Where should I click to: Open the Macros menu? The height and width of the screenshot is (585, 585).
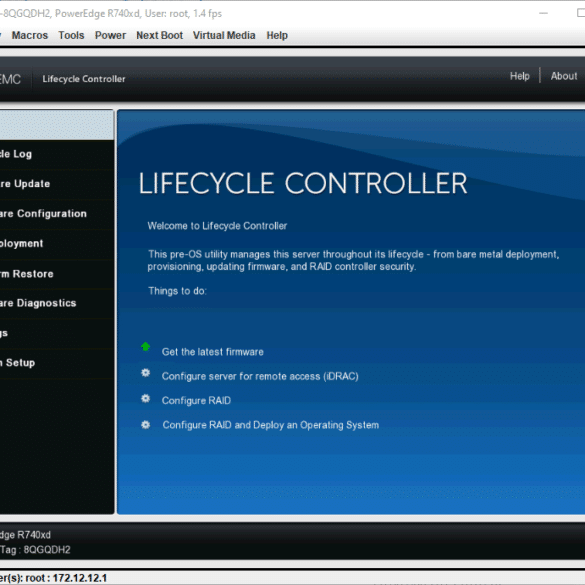pyautogui.click(x=30, y=35)
